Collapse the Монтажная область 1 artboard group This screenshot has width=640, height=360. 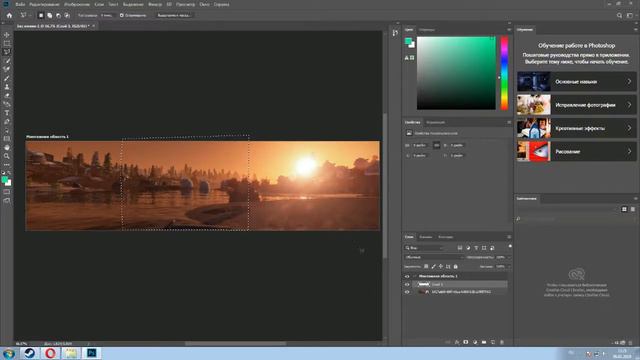click(414, 276)
